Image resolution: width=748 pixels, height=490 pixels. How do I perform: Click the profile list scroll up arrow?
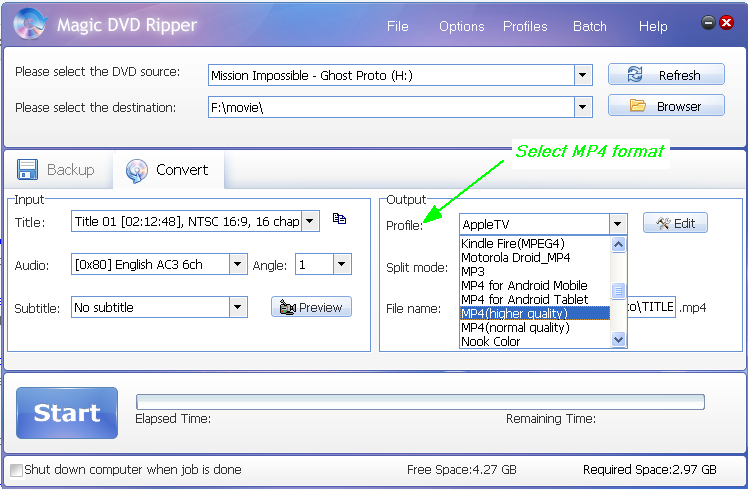pos(618,245)
